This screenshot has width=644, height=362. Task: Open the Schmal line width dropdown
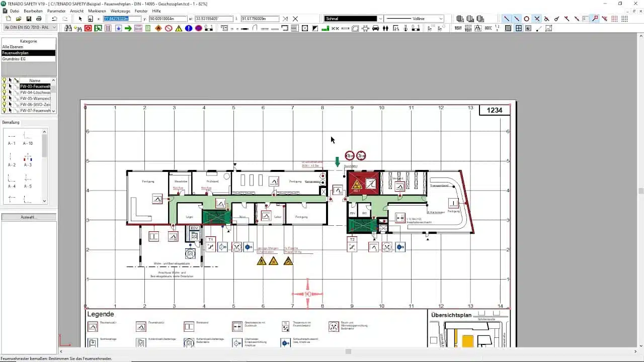pyautogui.click(x=380, y=19)
